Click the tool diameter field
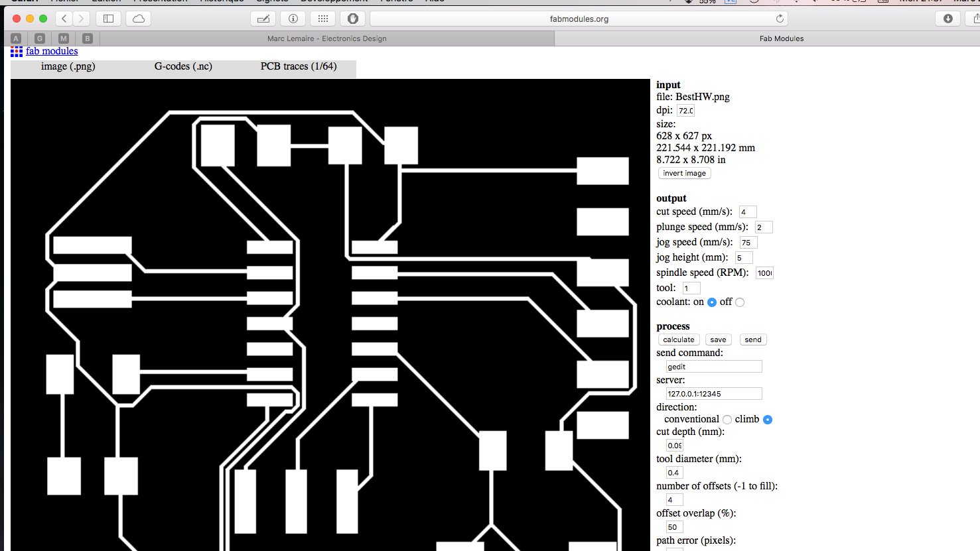The image size is (980, 551). (x=675, y=473)
